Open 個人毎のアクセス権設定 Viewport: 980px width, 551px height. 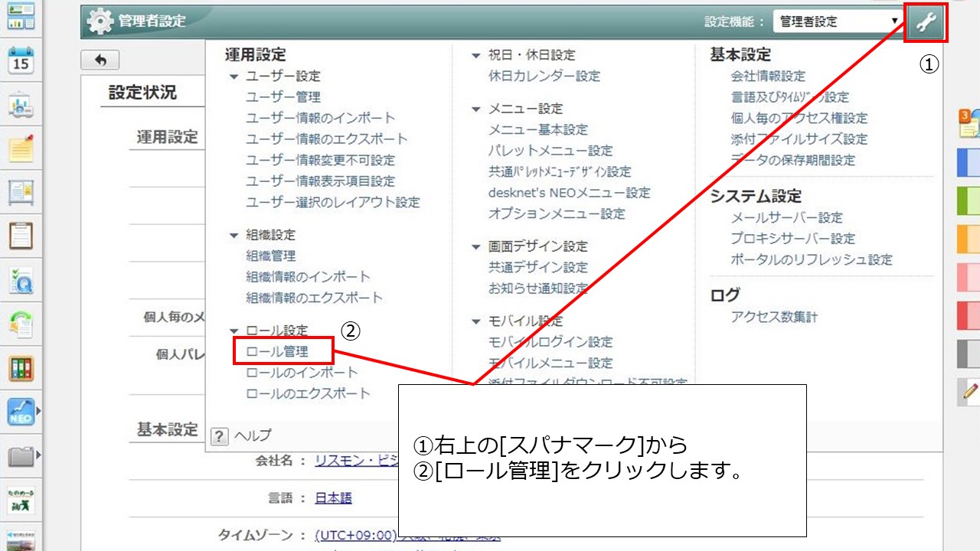[799, 118]
